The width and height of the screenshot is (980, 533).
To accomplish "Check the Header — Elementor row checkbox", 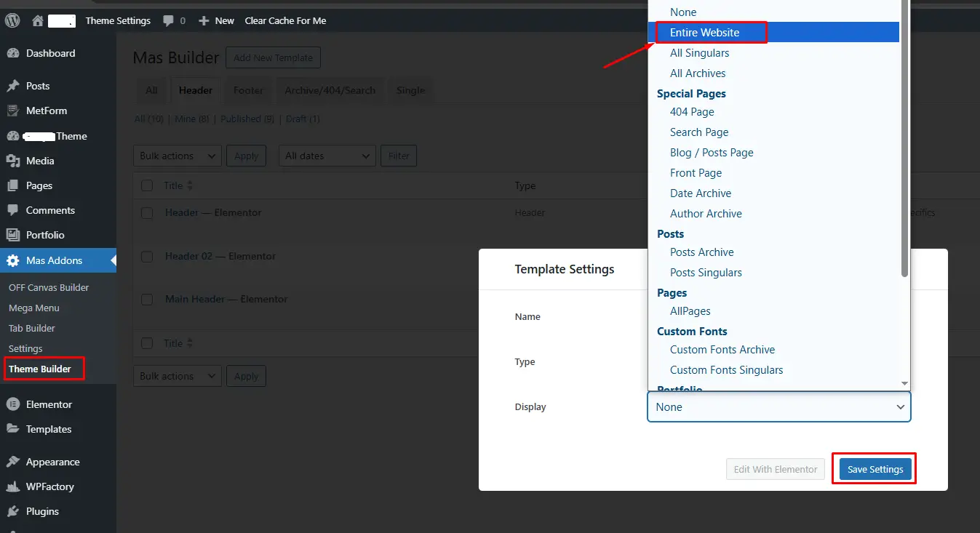I will pyautogui.click(x=147, y=213).
